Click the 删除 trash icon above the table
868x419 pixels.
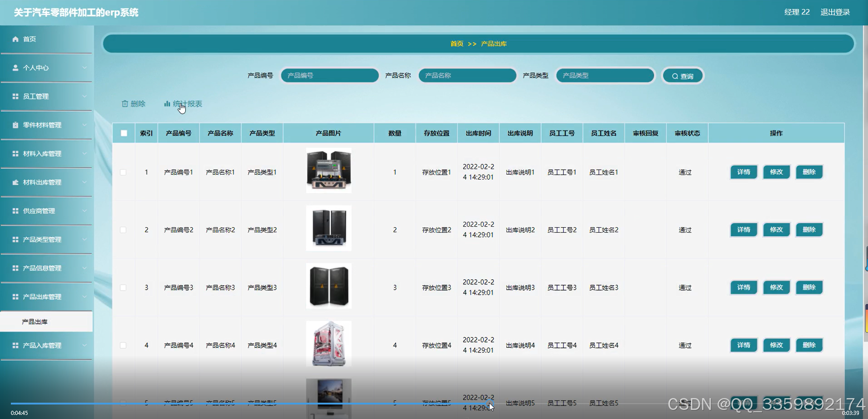pyautogui.click(x=126, y=103)
